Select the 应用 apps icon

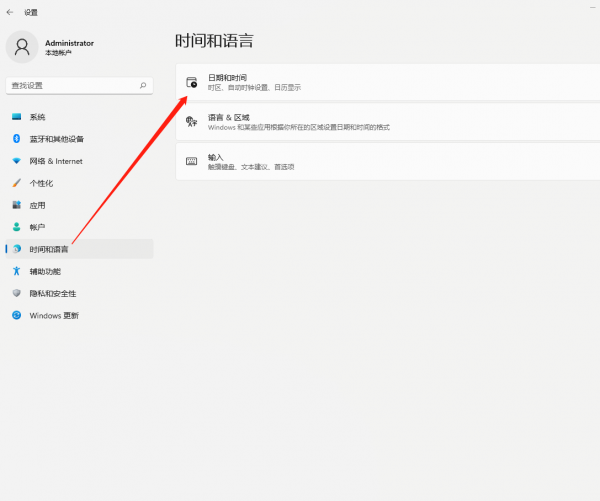point(16,205)
